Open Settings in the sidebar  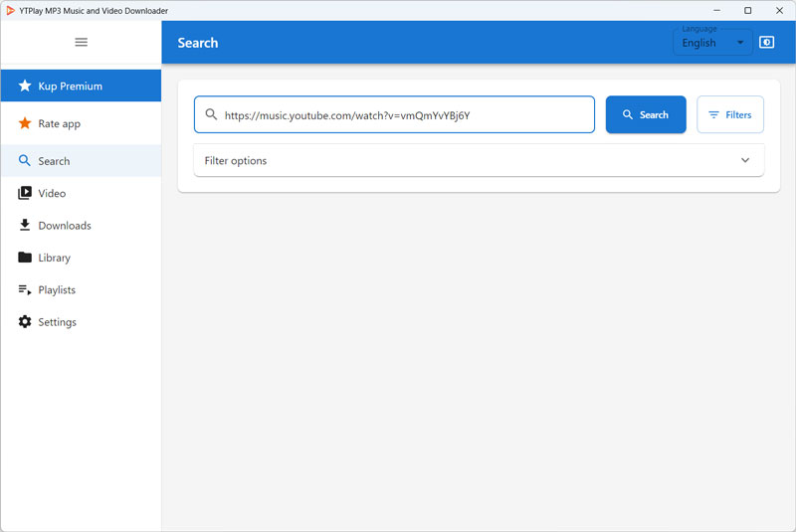(82, 322)
